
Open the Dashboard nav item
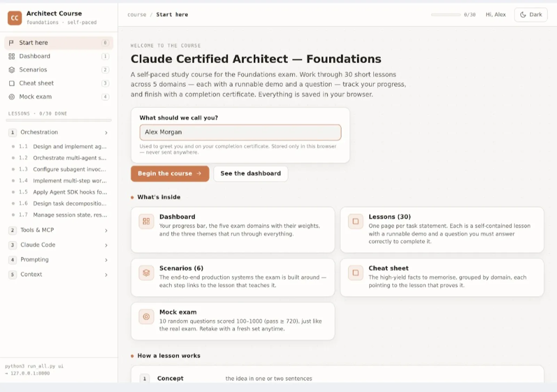58,56
